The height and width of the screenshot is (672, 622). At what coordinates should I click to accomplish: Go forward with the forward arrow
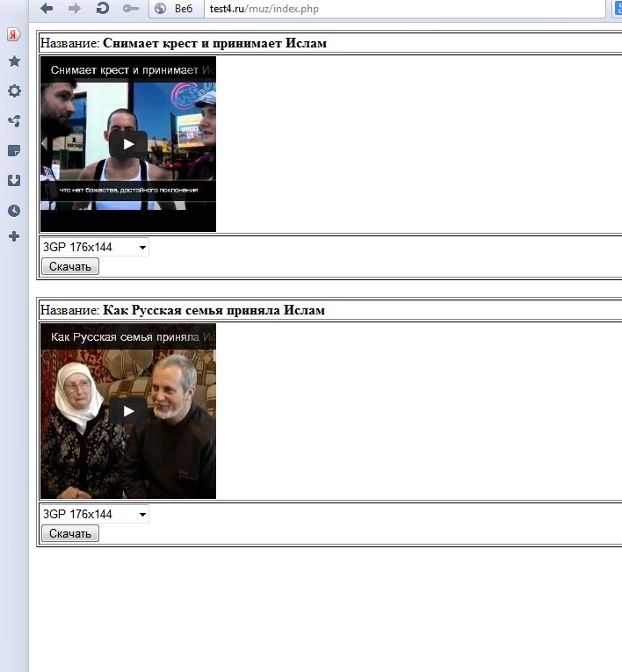[x=75, y=9]
